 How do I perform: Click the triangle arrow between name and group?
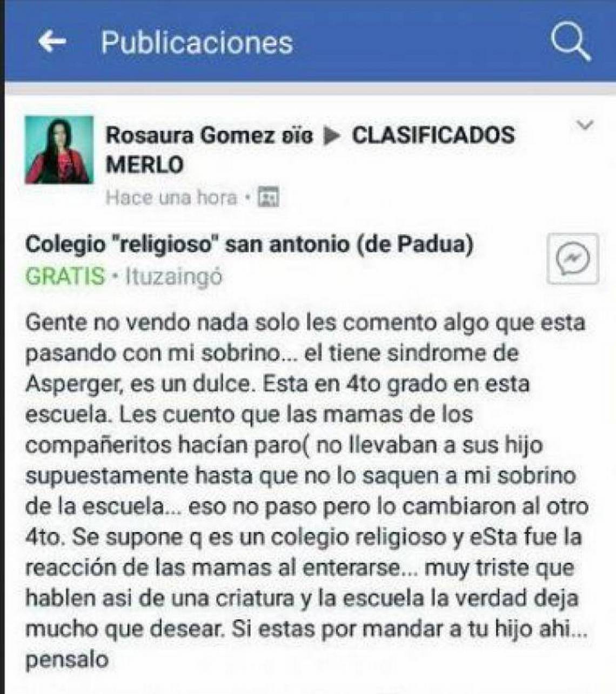click(332, 135)
